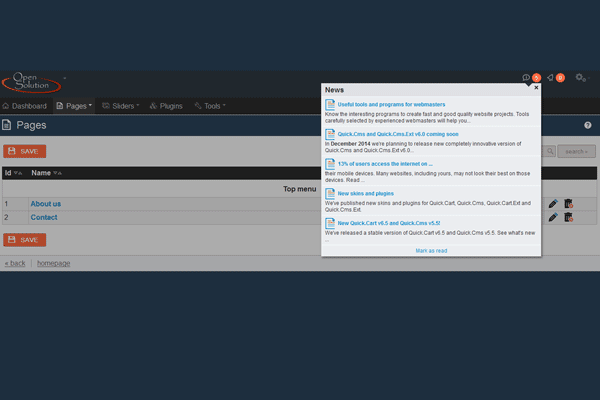Open 'Useful tools and programs for webmasters' article
This screenshot has height=400, width=600.
[390, 104]
